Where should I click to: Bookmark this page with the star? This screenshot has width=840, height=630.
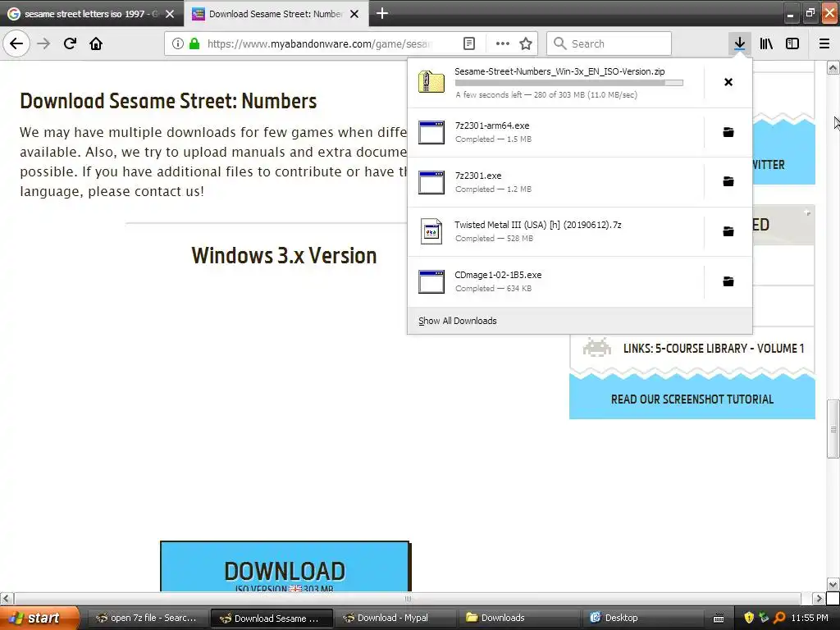[x=526, y=43]
